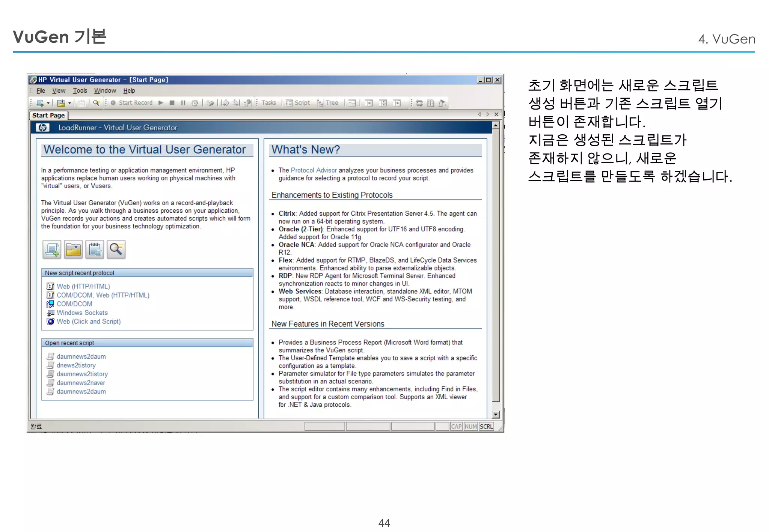Close the Start Page tab with X

tap(496, 114)
